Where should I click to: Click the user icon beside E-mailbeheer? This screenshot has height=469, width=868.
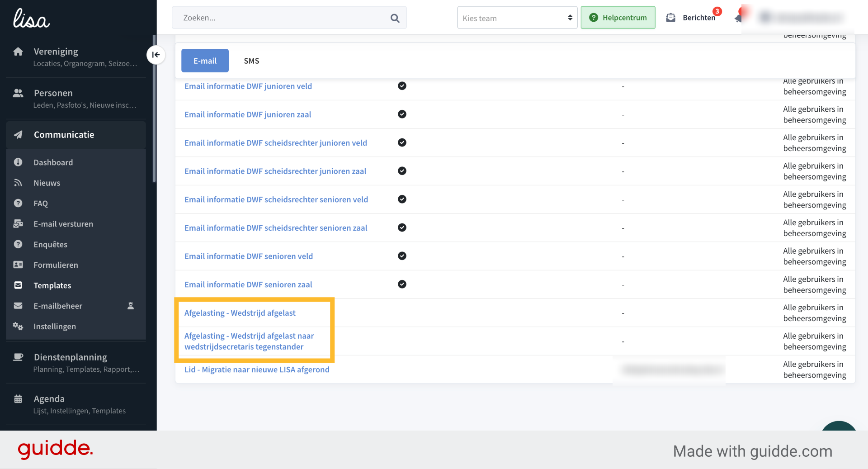[131, 306]
